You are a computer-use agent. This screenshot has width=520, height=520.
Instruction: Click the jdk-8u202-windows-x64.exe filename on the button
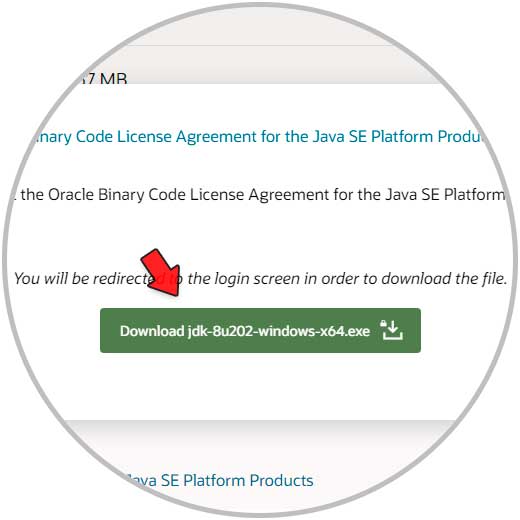click(279, 331)
